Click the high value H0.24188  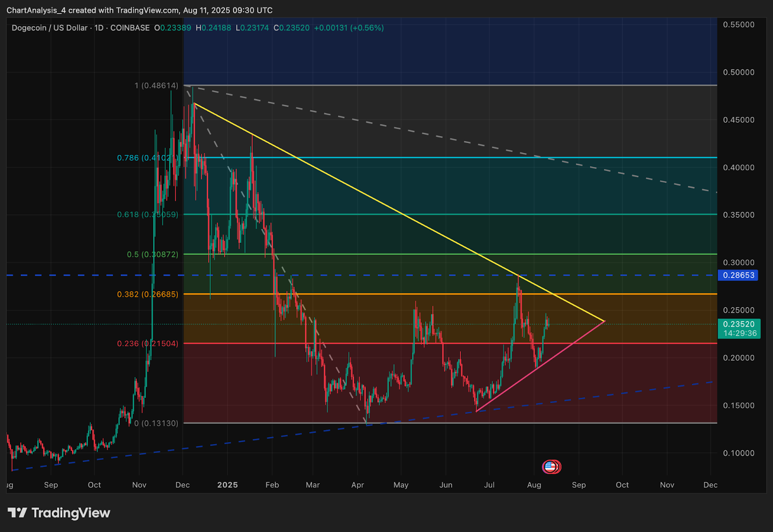point(214,28)
